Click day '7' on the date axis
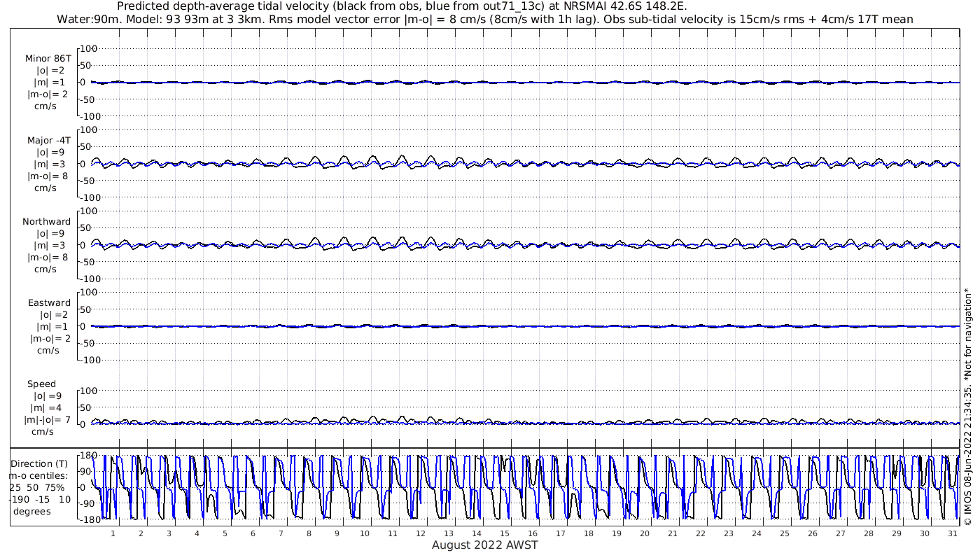This screenshot has height=560, width=980. tap(281, 533)
